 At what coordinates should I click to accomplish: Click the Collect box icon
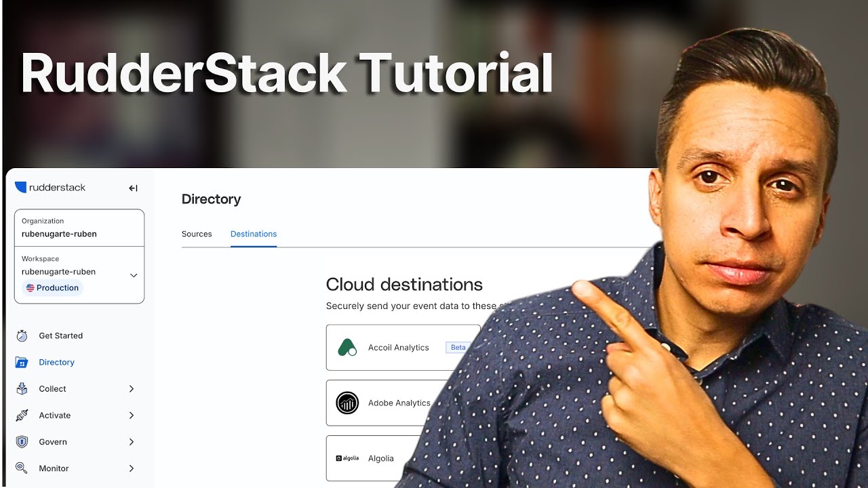pos(22,388)
